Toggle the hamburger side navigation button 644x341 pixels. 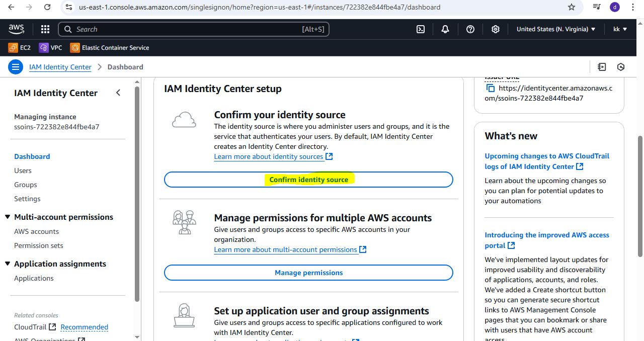pos(16,67)
